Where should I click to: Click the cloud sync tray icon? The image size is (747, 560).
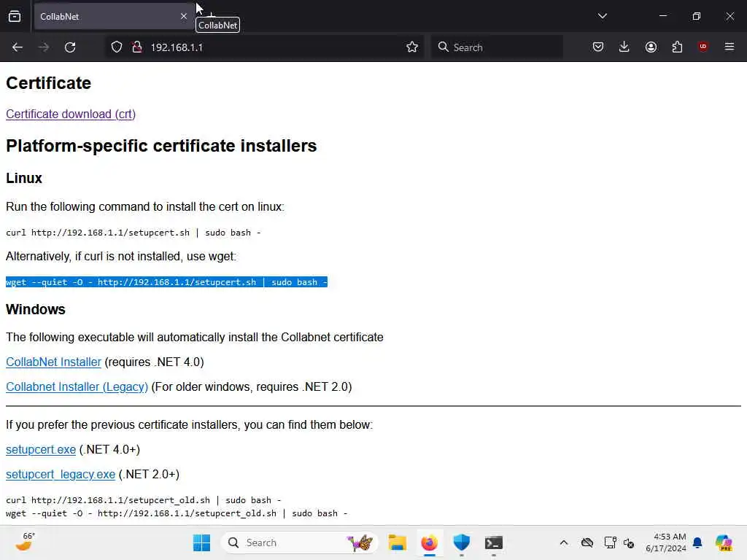pyautogui.click(x=587, y=542)
